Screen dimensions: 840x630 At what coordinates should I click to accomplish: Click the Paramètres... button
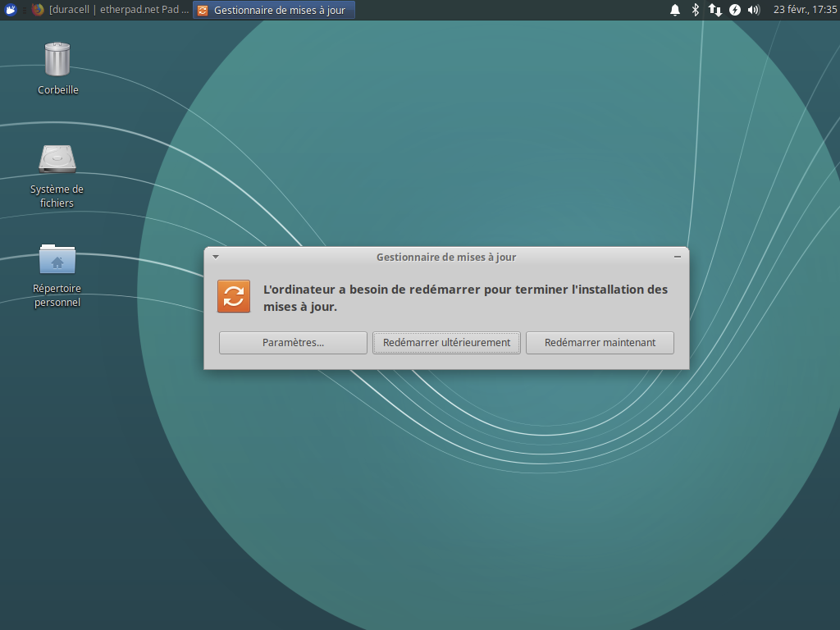click(x=293, y=343)
